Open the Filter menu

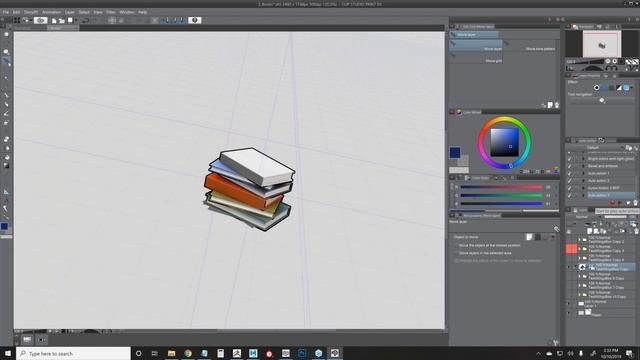tap(111, 12)
